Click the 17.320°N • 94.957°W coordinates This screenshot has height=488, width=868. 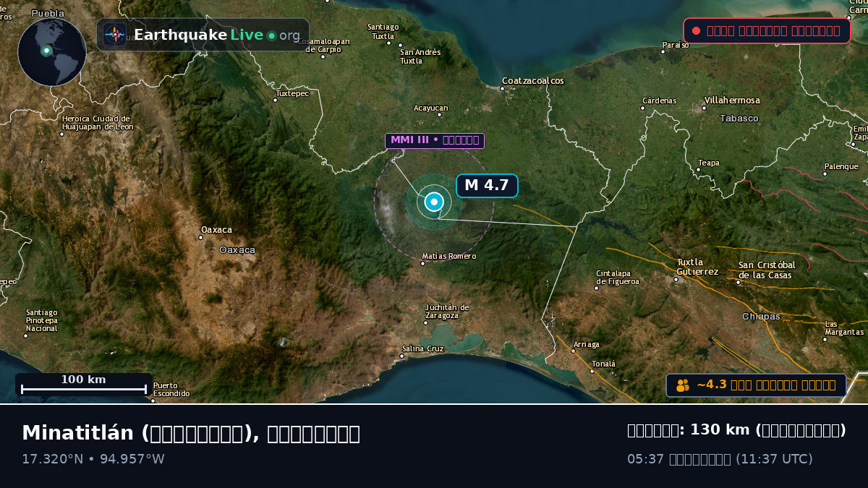93,459
